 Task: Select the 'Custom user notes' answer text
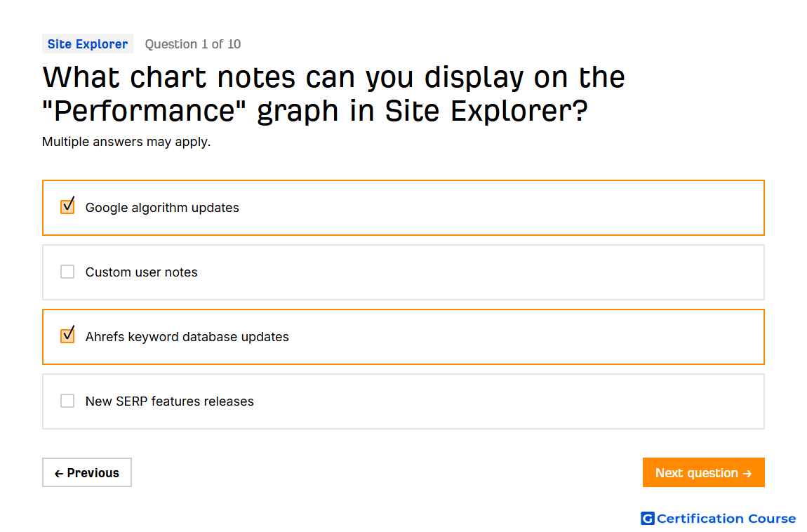[142, 272]
